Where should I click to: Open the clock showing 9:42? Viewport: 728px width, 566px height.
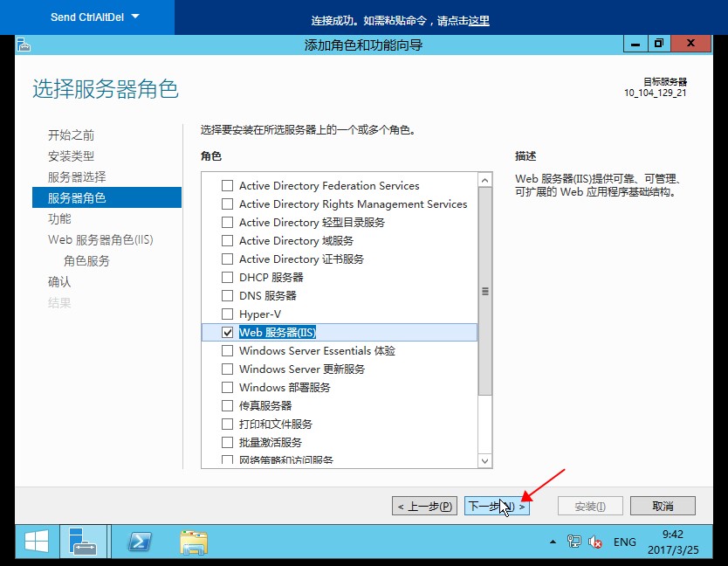(x=673, y=542)
